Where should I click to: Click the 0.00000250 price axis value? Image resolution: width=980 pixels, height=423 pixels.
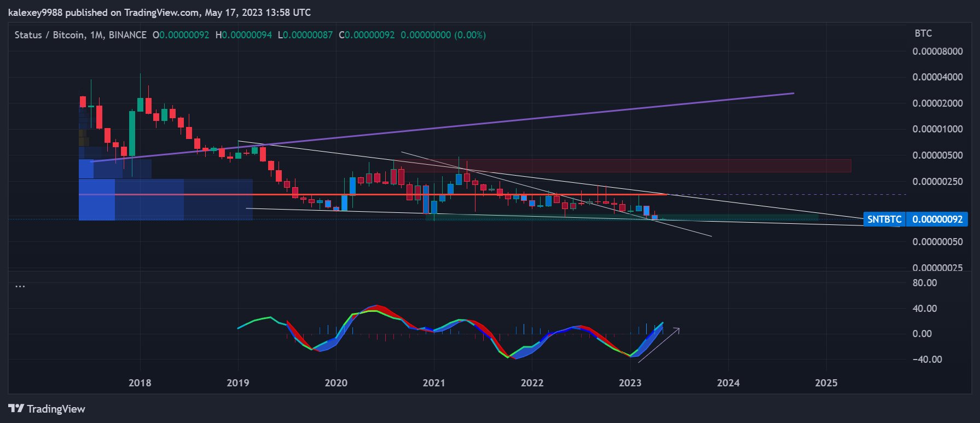click(937, 182)
